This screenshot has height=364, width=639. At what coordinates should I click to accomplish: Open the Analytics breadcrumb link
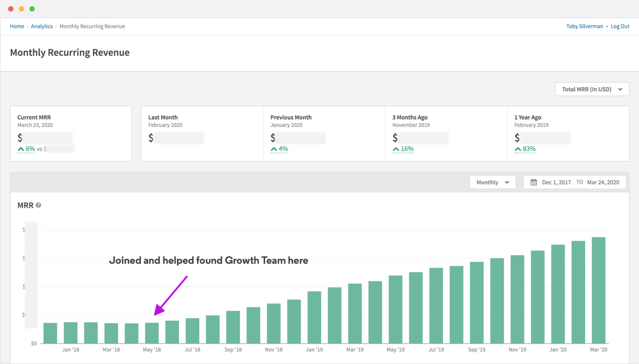click(x=42, y=26)
